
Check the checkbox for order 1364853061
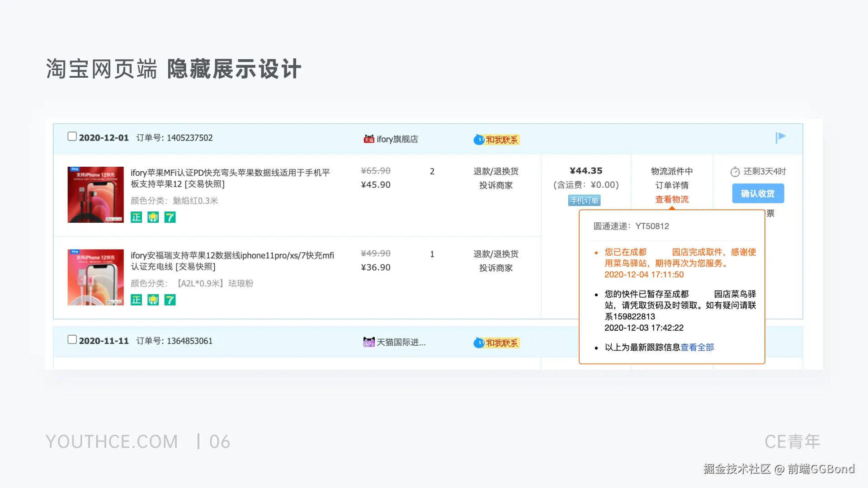pos(72,339)
